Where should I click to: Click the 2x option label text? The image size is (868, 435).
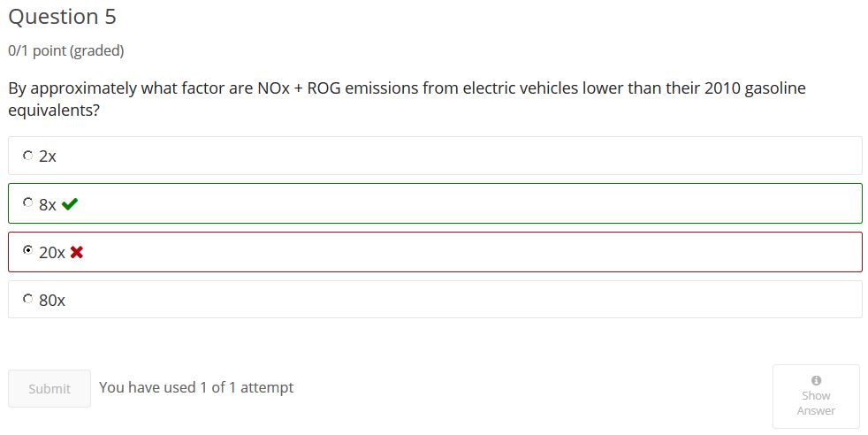pos(48,156)
